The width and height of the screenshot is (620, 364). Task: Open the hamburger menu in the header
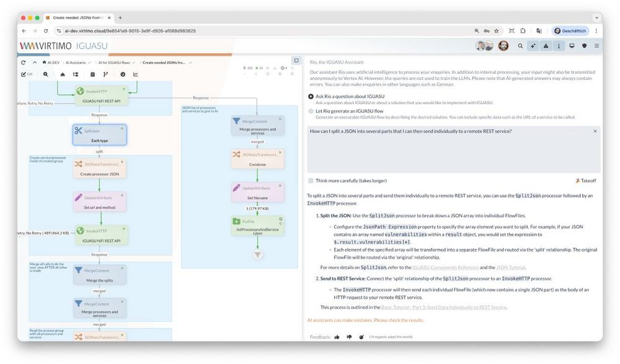596,46
